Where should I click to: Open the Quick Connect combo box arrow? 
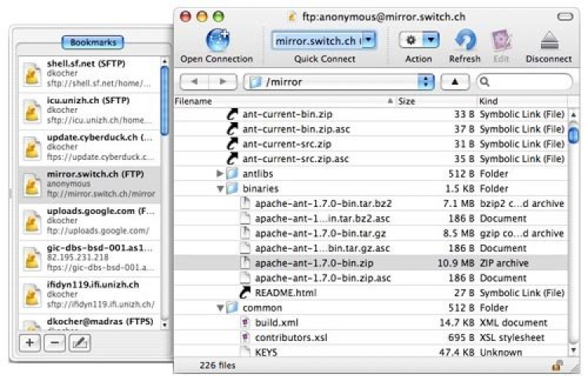pos(369,40)
